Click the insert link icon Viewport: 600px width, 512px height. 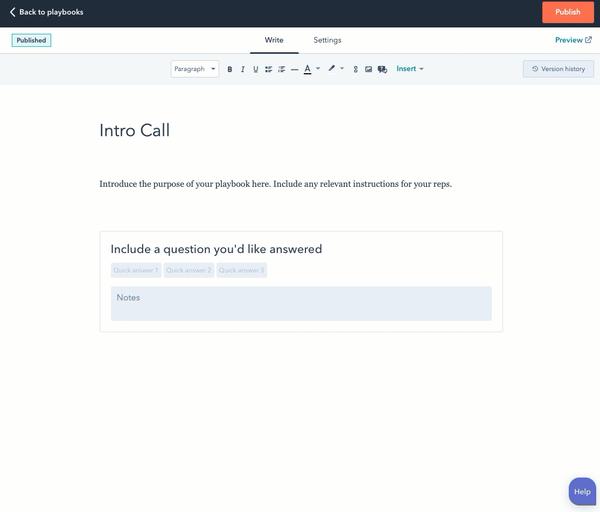click(355, 69)
